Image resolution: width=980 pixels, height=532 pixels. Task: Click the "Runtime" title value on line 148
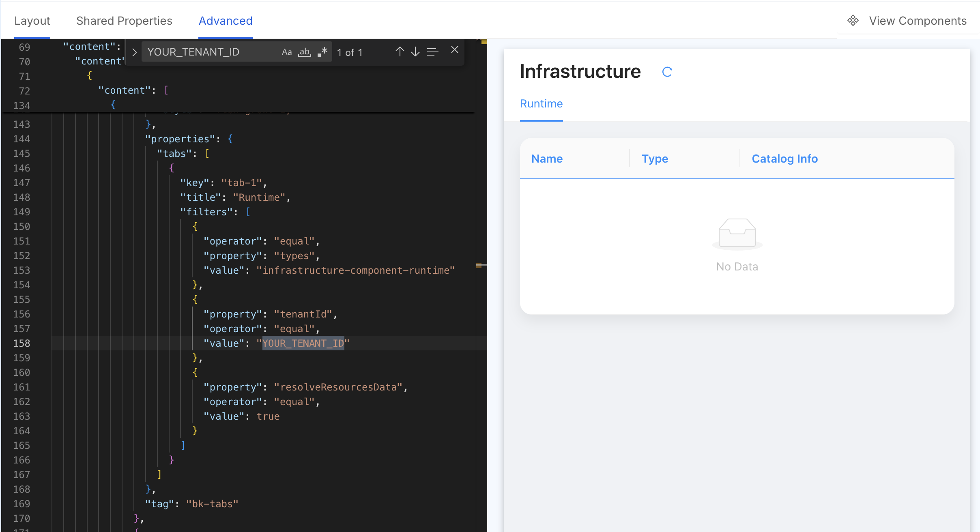click(259, 197)
